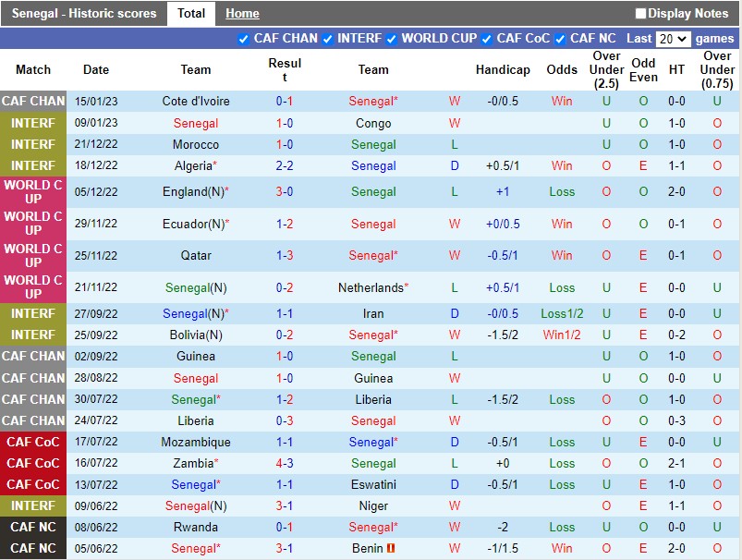The image size is (742, 560).
Task: Click the -2 handicap in Rwanda row
Action: click(x=503, y=528)
